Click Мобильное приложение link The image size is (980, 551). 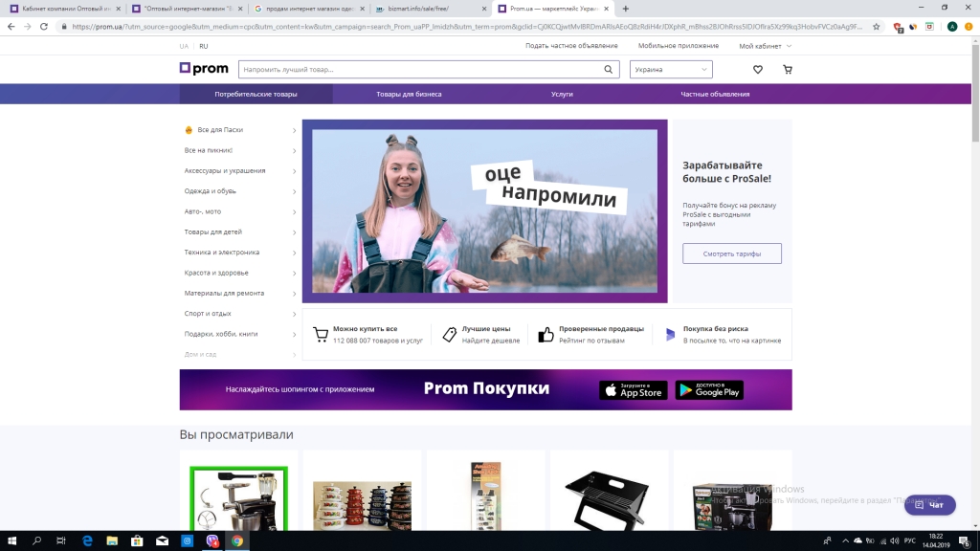(679, 46)
